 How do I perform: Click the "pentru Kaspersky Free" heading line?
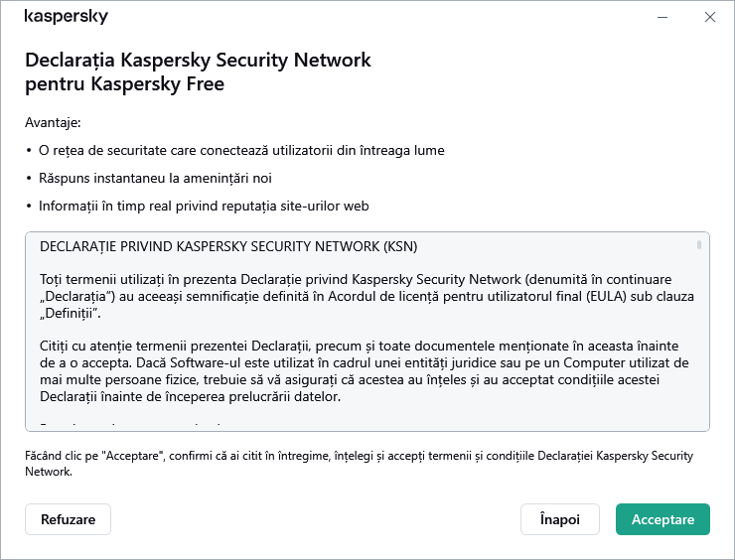pos(125,83)
